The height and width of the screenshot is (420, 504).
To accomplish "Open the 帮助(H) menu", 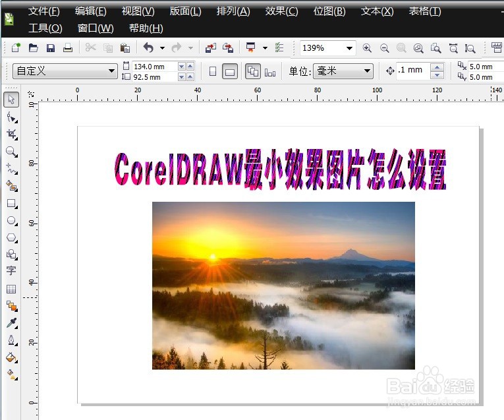I will pos(146,28).
